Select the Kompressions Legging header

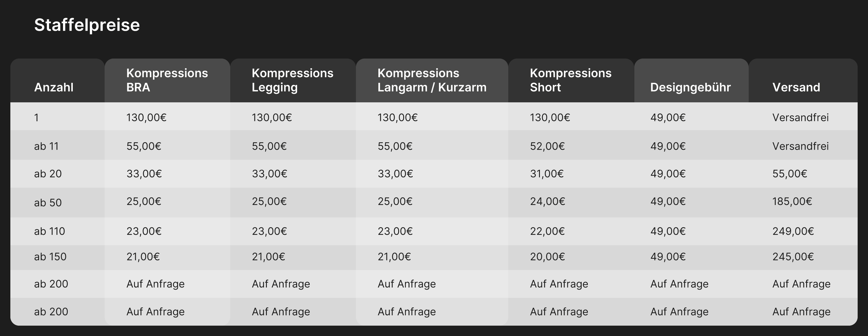coord(293,80)
